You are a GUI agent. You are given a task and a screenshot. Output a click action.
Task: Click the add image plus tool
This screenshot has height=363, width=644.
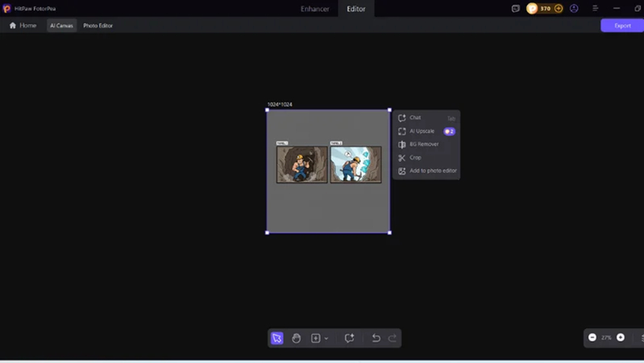[x=315, y=338]
